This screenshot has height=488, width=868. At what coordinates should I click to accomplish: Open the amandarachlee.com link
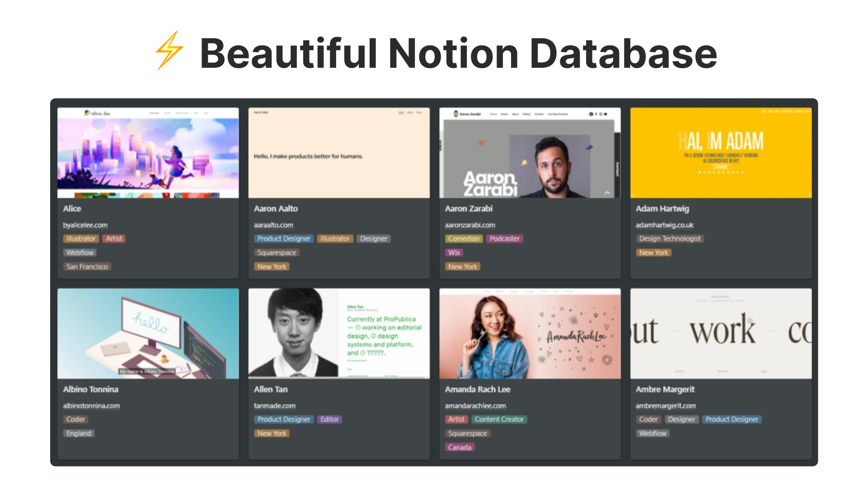[x=475, y=405]
